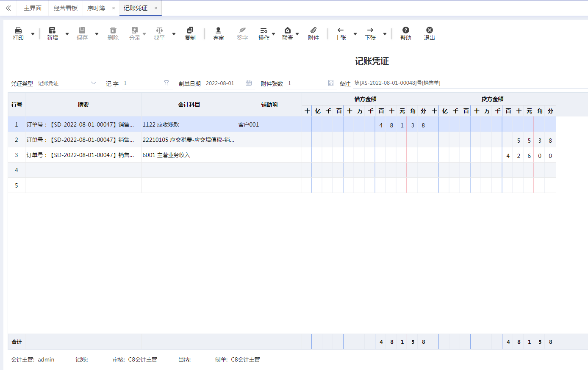588x370 pixels.
Task: Open the date picker calendar icon
Action: (249, 83)
